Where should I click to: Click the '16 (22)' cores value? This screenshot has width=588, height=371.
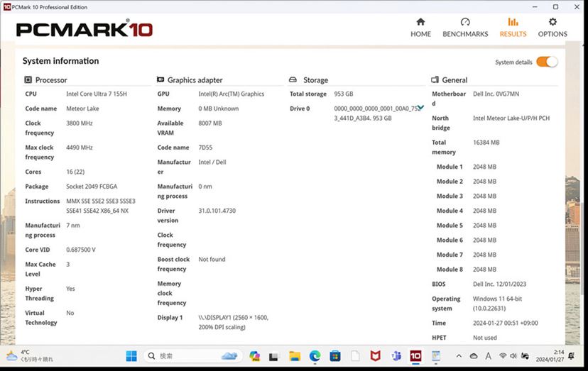[75, 172]
